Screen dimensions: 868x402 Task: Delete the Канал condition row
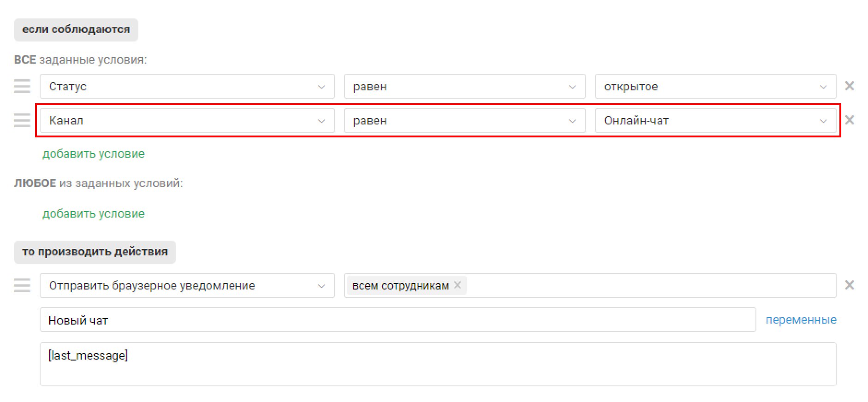tap(849, 120)
